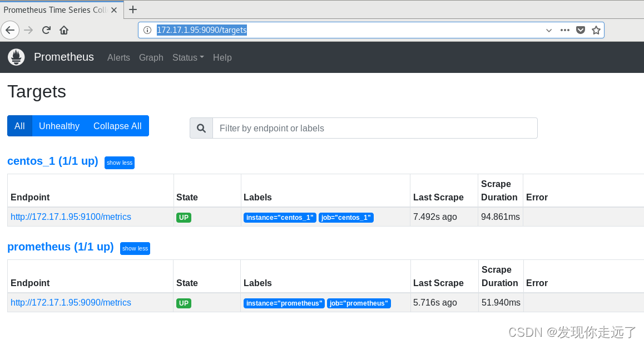
Task: Click the search magnifier icon
Action: (201, 128)
